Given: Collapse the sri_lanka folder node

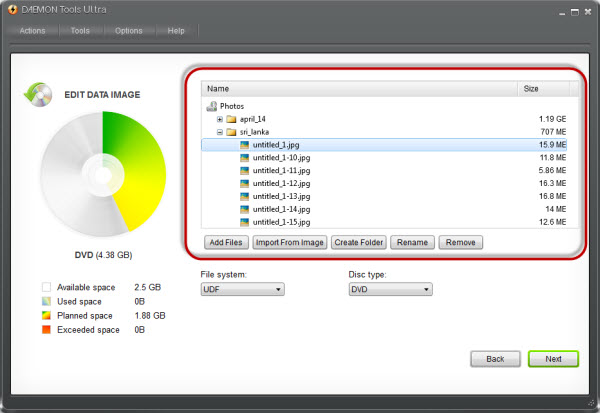Looking at the screenshot, I should [x=220, y=132].
